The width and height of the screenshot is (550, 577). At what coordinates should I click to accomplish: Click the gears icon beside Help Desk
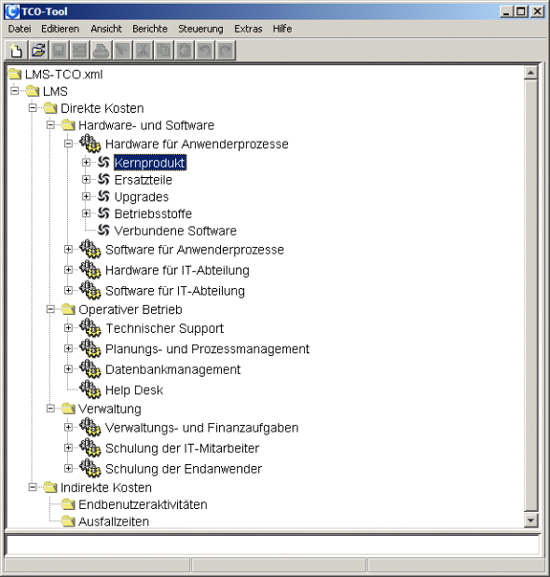(90, 389)
